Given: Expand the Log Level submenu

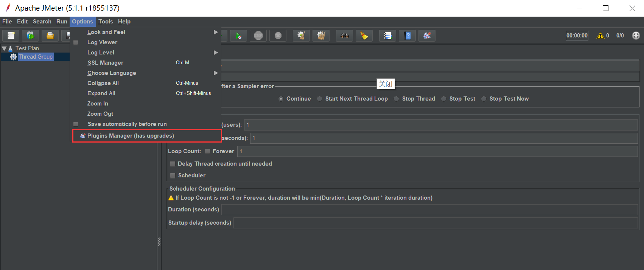Looking at the screenshot, I should click(x=146, y=53).
